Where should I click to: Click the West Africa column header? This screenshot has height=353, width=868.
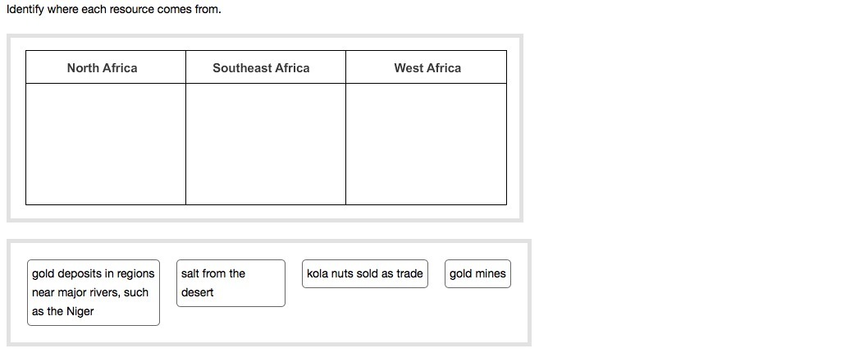pos(427,68)
